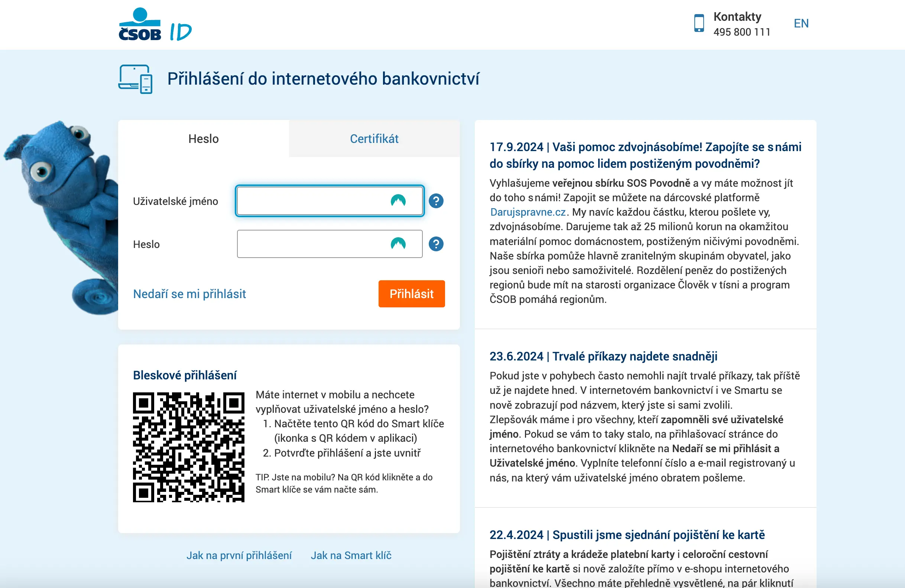Open help icon next to Uživatelské jméno

click(x=436, y=201)
